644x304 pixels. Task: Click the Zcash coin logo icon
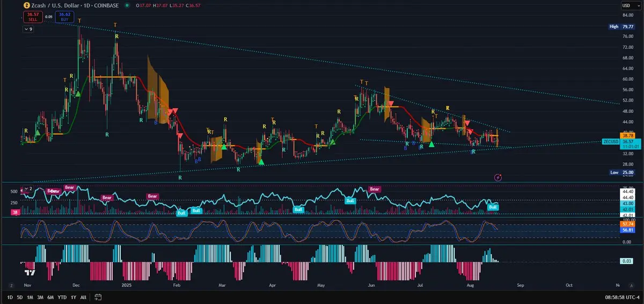27,5
